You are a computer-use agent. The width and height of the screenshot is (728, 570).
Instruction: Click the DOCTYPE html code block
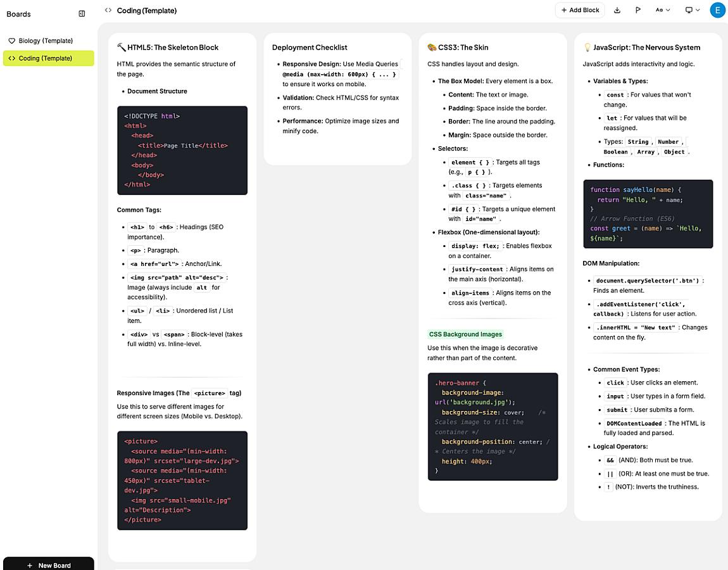182,151
